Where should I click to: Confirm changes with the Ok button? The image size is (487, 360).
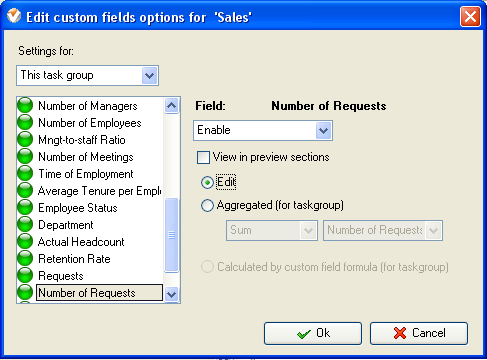pyautogui.click(x=313, y=333)
